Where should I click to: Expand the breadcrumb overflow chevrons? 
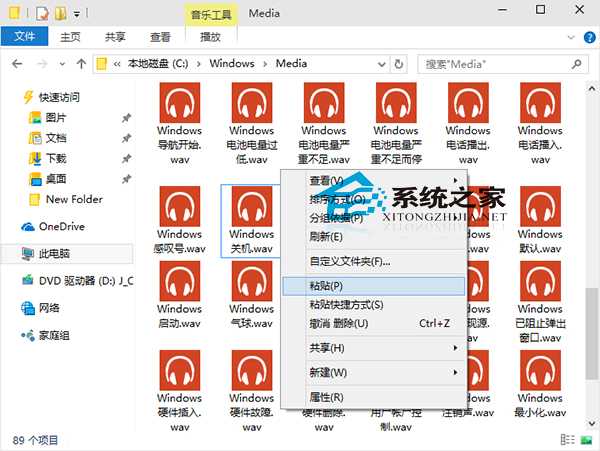(x=117, y=64)
